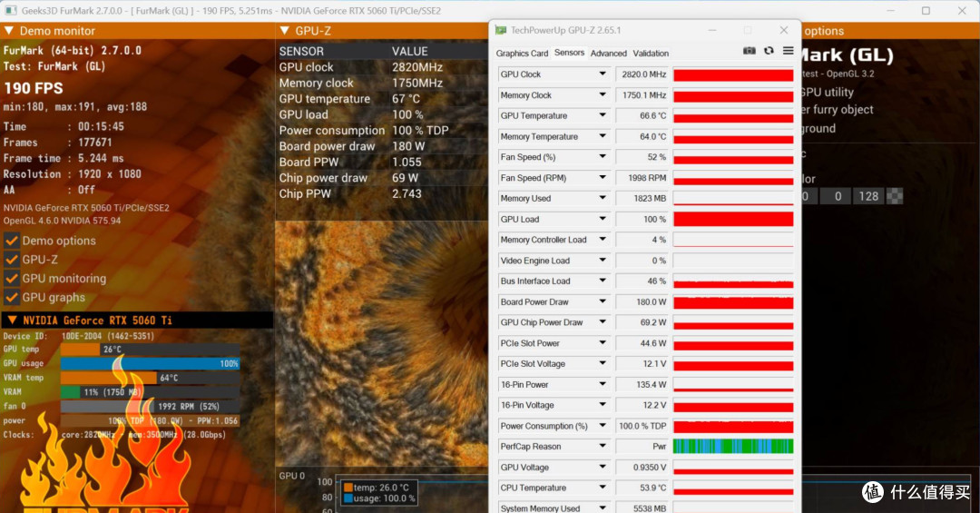Click the FurMark title bar app icon
Viewport: 980px width, 513px height.
click(11, 11)
